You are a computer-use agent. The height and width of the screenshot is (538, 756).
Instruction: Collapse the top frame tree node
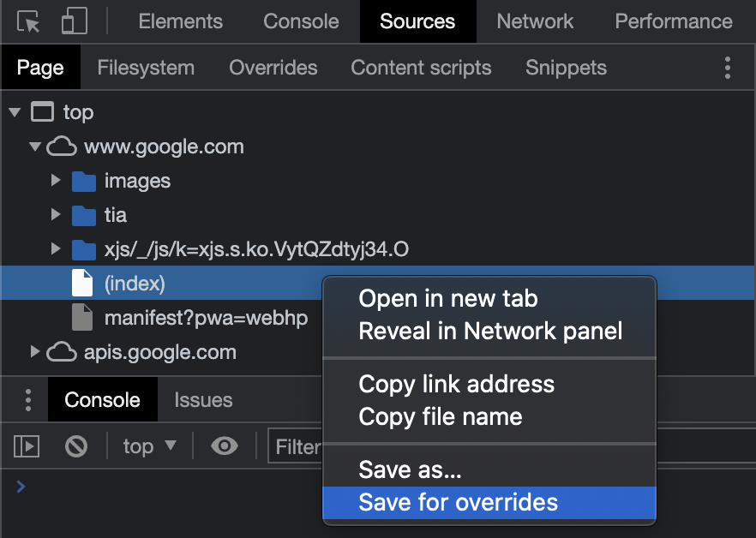pos(15,112)
